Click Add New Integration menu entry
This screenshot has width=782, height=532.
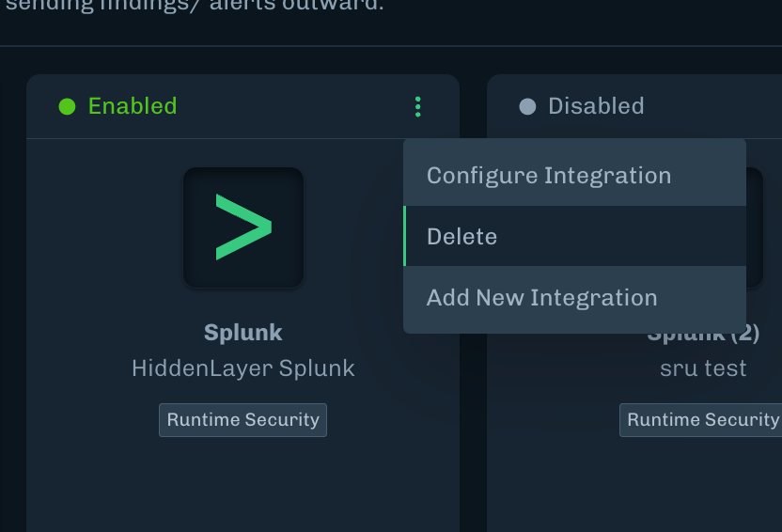574,298
